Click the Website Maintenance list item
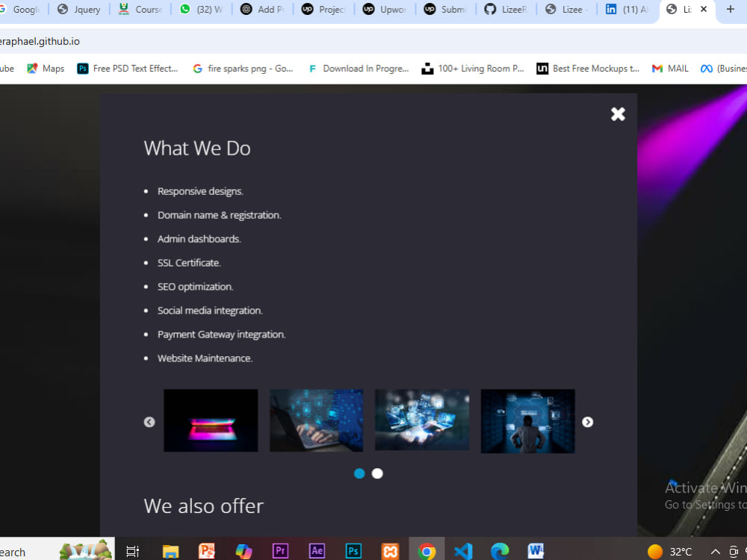 (x=205, y=358)
